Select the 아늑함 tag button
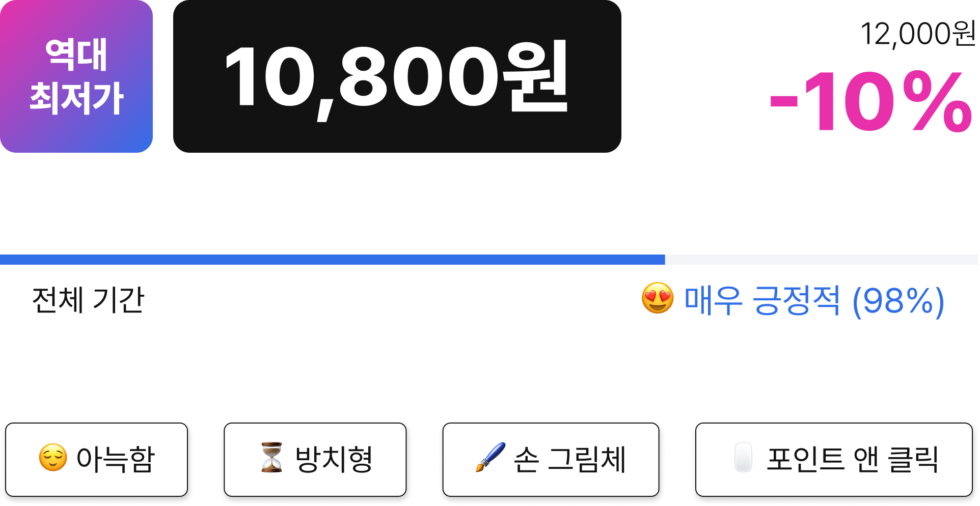 [x=97, y=460]
